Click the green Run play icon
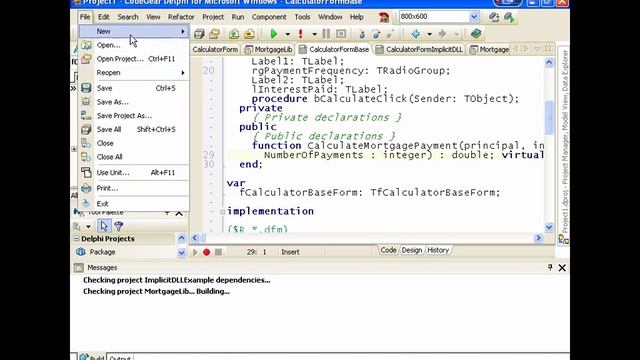The height and width of the screenshot is (360, 640). pos(274,34)
